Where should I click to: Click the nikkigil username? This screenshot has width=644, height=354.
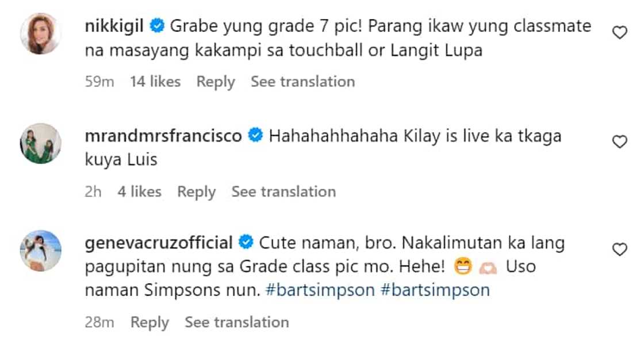click(x=115, y=26)
